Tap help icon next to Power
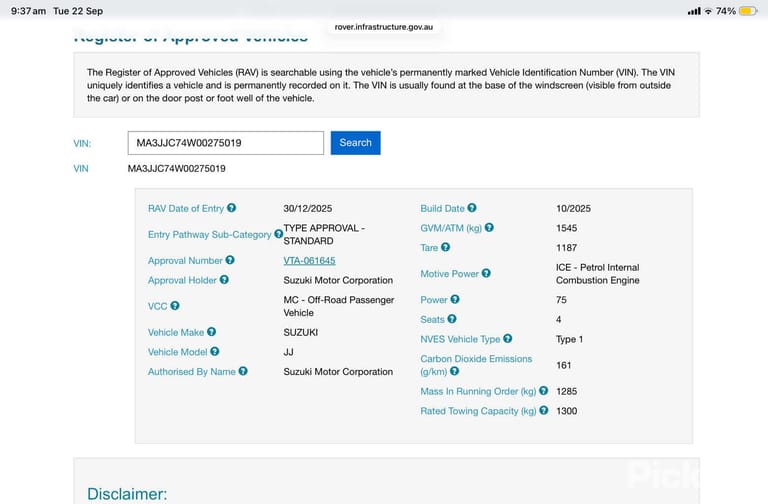Viewport: 768px width, 504px height. point(455,299)
